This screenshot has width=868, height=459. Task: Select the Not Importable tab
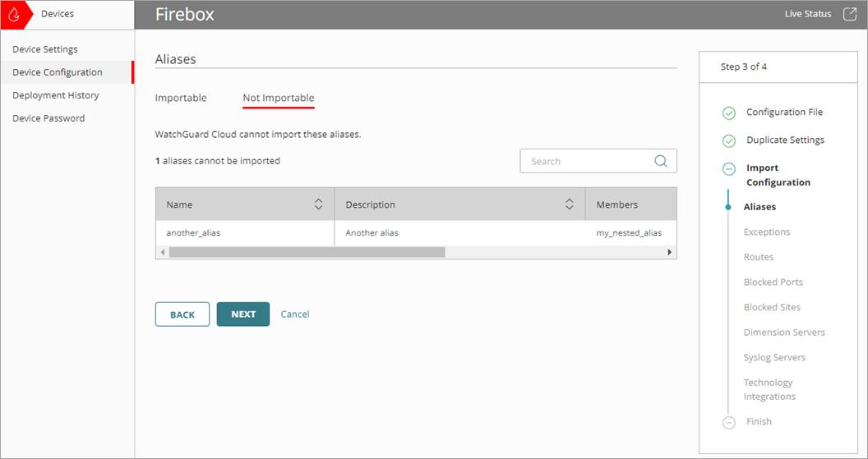(279, 98)
